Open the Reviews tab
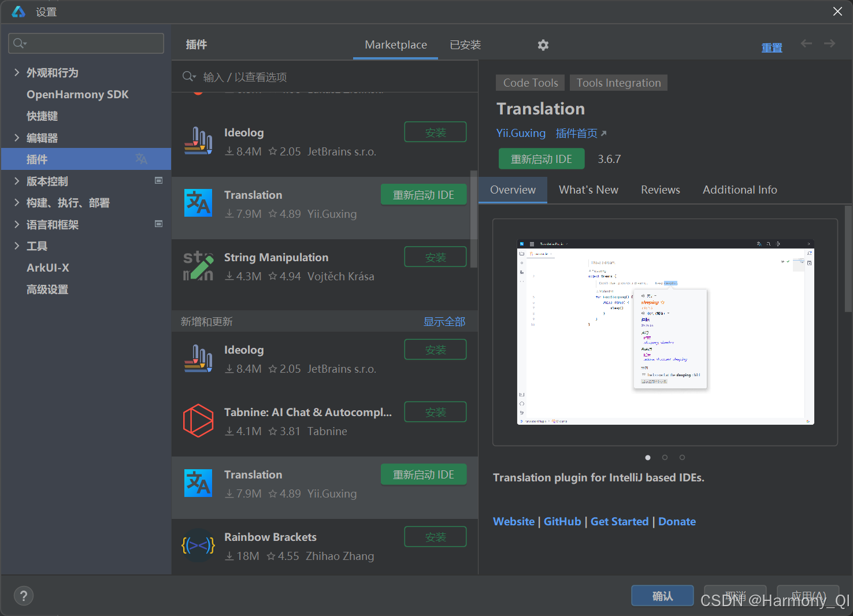Screen dimensions: 853x616 661,190
